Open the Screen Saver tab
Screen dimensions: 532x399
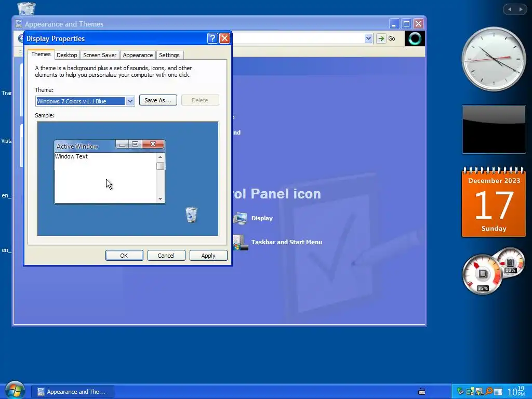click(100, 55)
